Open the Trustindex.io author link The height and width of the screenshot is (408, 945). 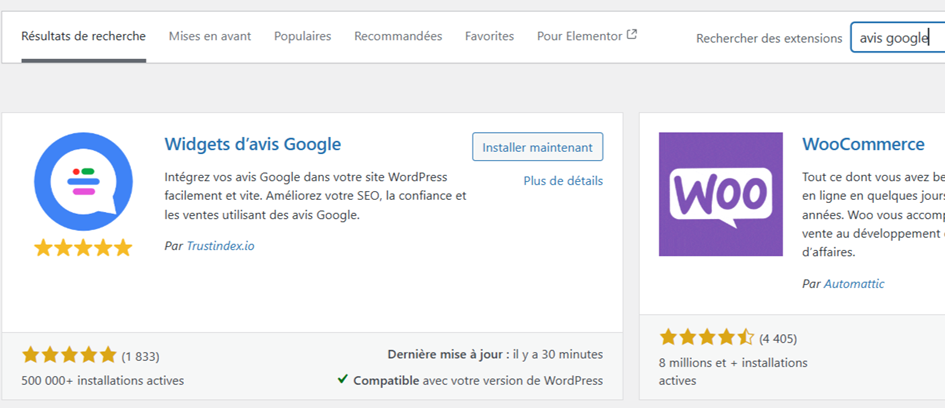(x=220, y=246)
